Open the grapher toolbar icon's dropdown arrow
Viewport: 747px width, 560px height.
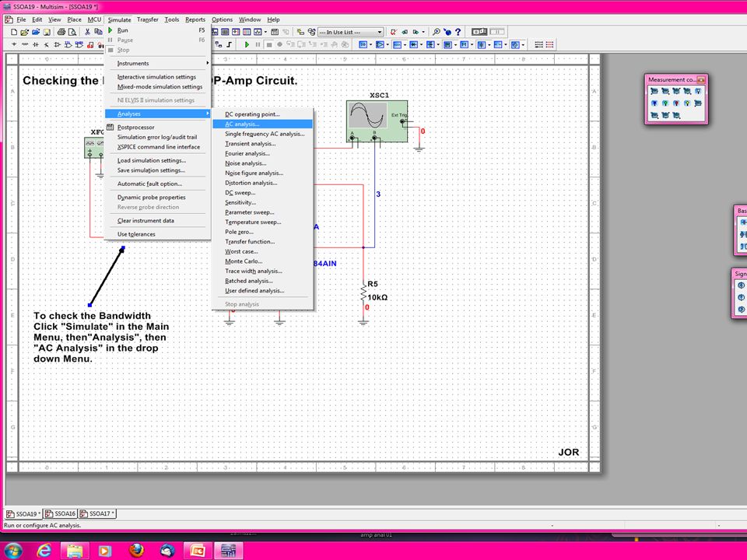click(265, 32)
